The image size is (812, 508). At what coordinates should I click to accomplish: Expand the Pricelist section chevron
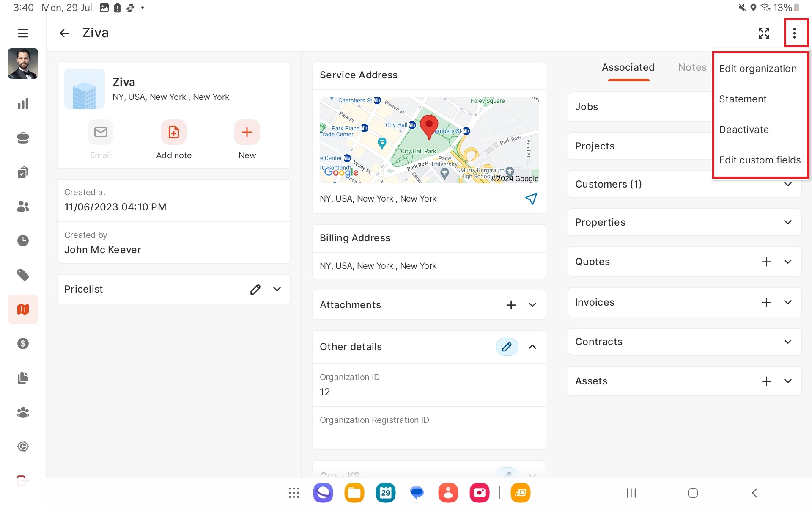pyautogui.click(x=277, y=289)
